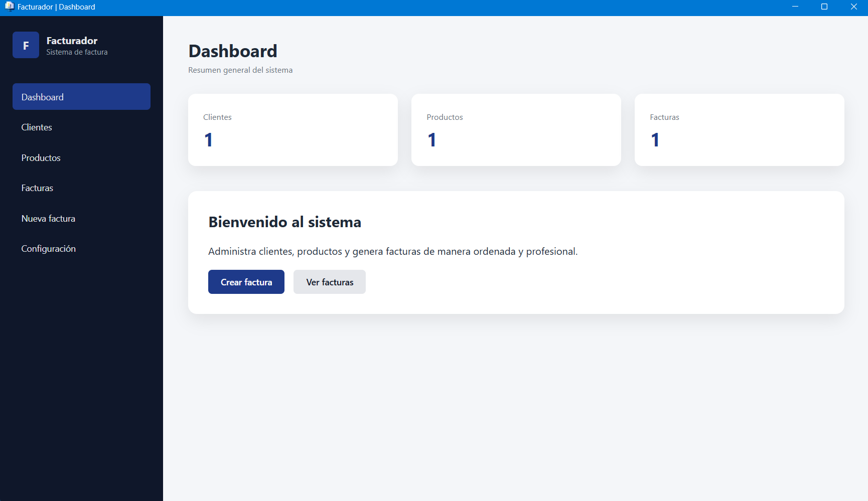Maximize the Facturador window
Viewport: 868px width, 501px height.
tap(824, 7)
